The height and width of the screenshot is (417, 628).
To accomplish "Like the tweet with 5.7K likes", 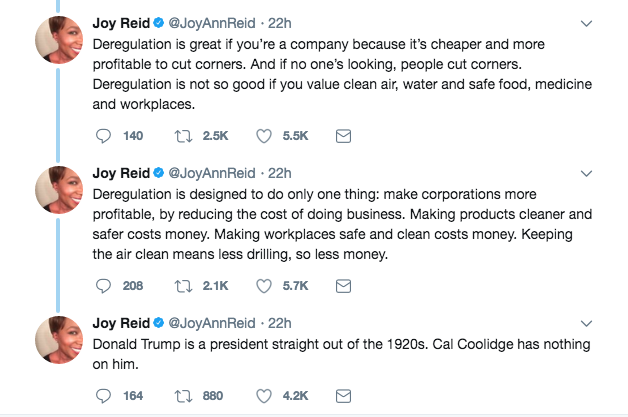I will click(x=265, y=286).
